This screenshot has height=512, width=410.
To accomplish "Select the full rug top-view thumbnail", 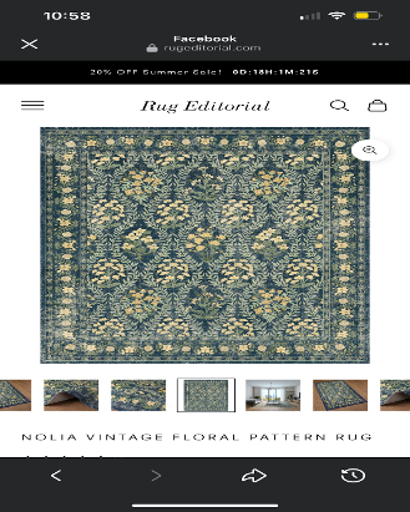I will pyautogui.click(x=206, y=395).
